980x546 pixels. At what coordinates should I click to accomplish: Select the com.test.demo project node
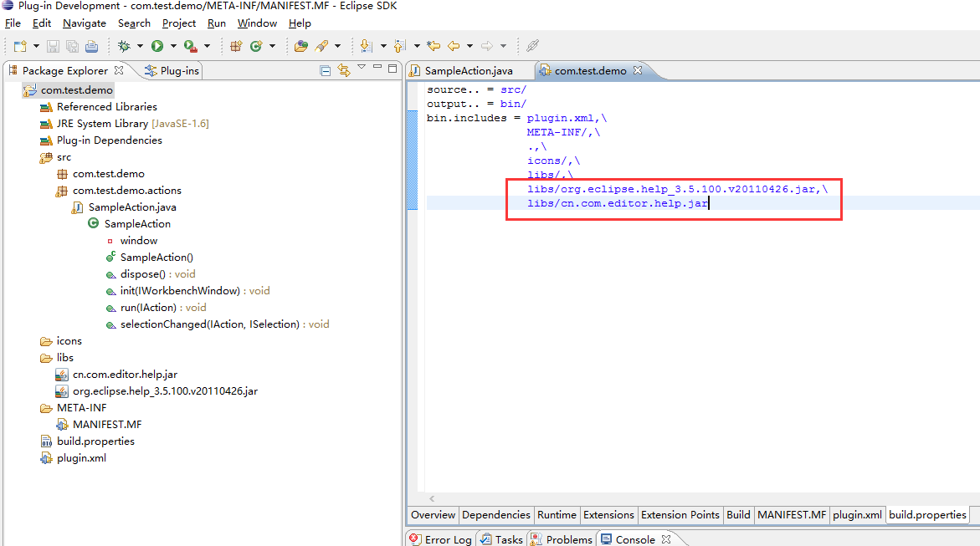[77, 90]
